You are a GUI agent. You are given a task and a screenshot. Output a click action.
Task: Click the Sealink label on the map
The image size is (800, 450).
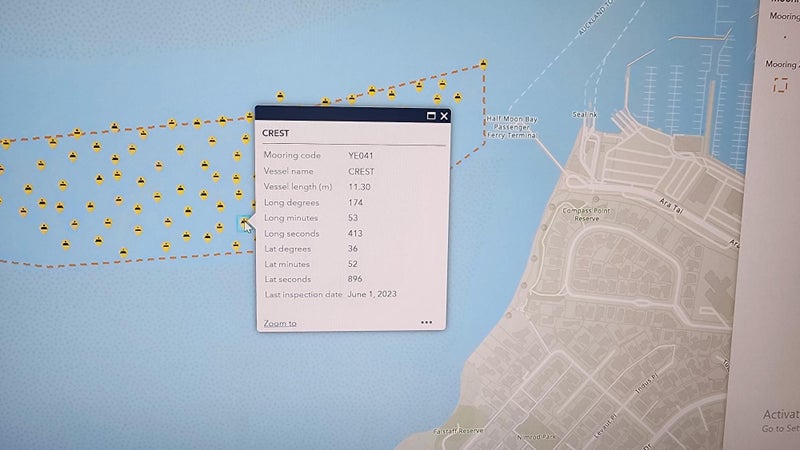[x=584, y=115]
